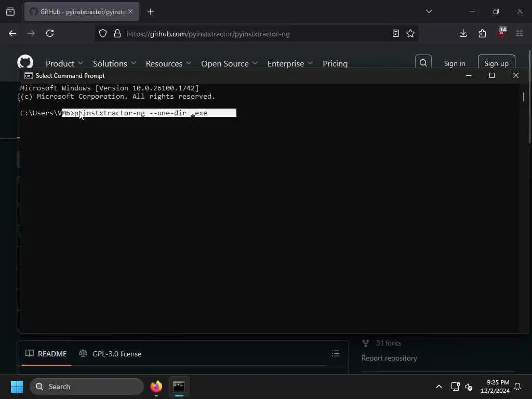Open the GPL-3.0 license tab
The width and height of the screenshot is (532, 399).
(110, 354)
